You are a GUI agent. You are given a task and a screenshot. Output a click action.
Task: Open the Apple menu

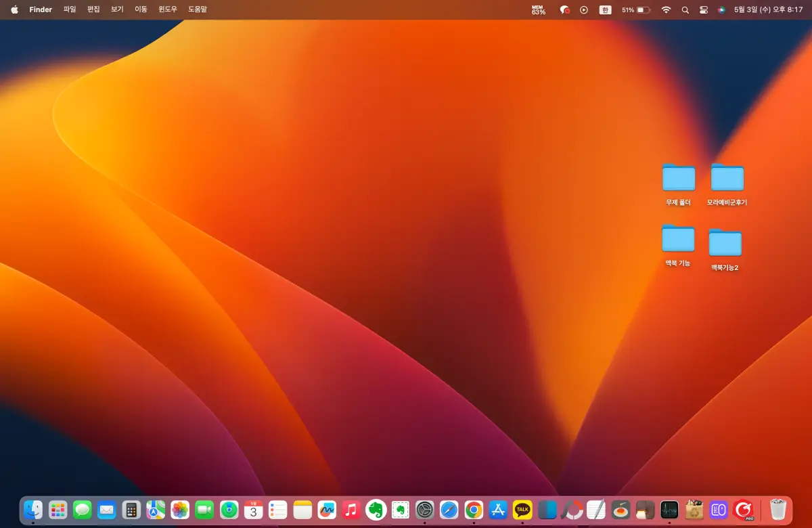[14, 9]
